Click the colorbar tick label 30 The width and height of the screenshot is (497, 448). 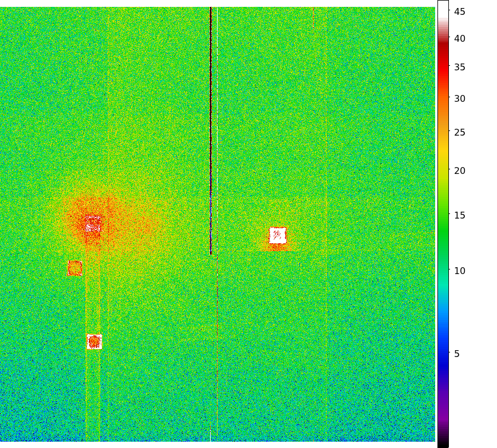[459, 99]
